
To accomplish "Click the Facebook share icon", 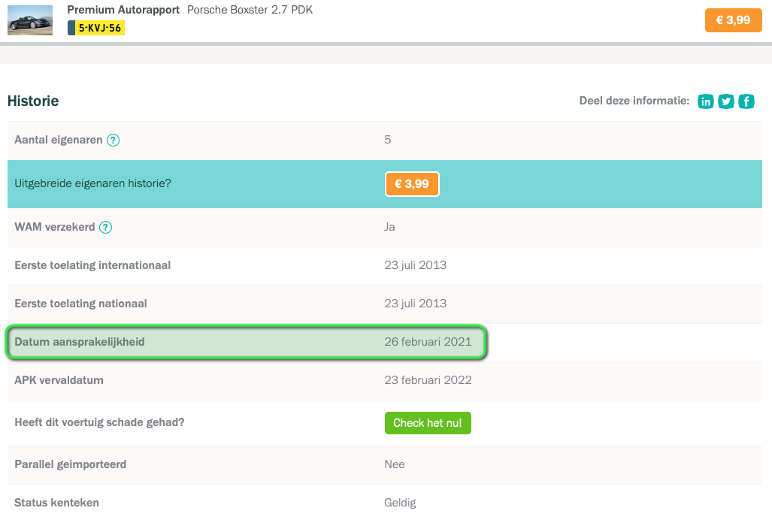I will click(746, 101).
